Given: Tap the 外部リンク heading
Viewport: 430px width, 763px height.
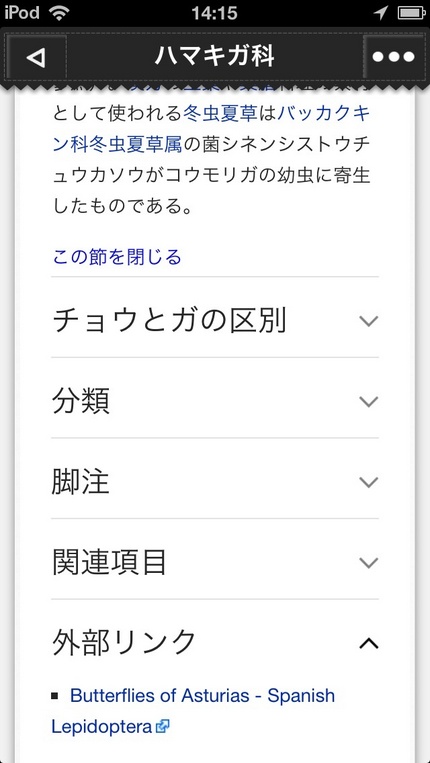Looking at the screenshot, I should click(x=124, y=643).
